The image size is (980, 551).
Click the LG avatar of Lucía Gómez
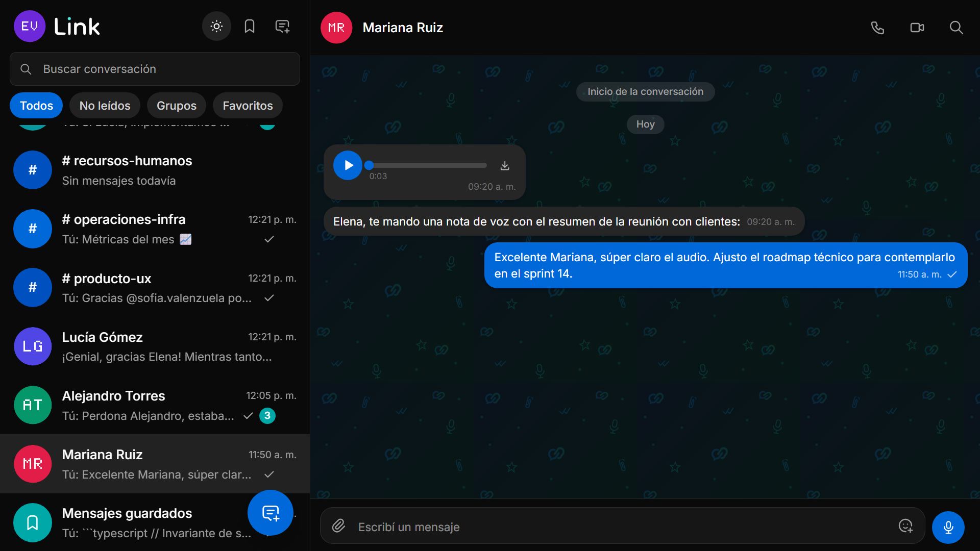click(33, 346)
